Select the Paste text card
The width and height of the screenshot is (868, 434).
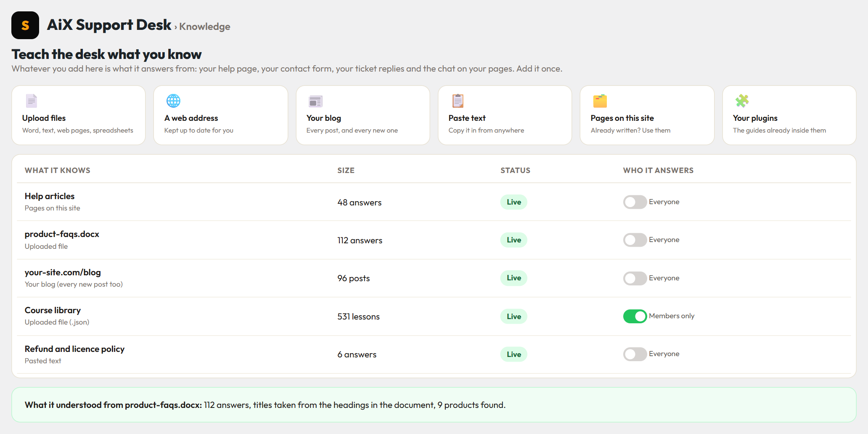coord(505,115)
